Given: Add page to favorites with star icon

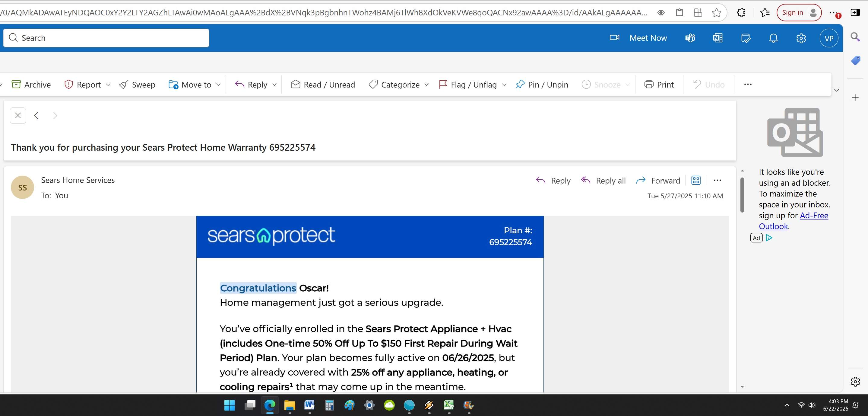Looking at the screenshot, I should [716, 12].
